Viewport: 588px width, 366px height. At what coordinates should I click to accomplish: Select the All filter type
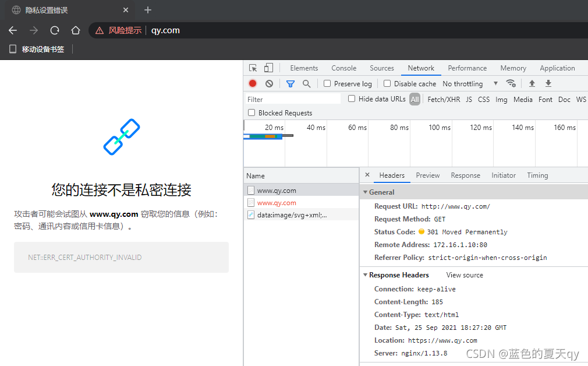tap(415, 99)
